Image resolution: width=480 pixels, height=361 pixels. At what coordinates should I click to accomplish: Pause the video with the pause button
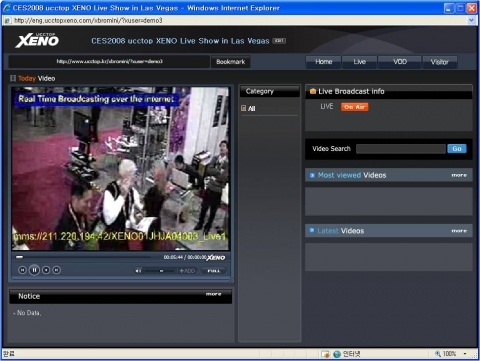(34, 270)
